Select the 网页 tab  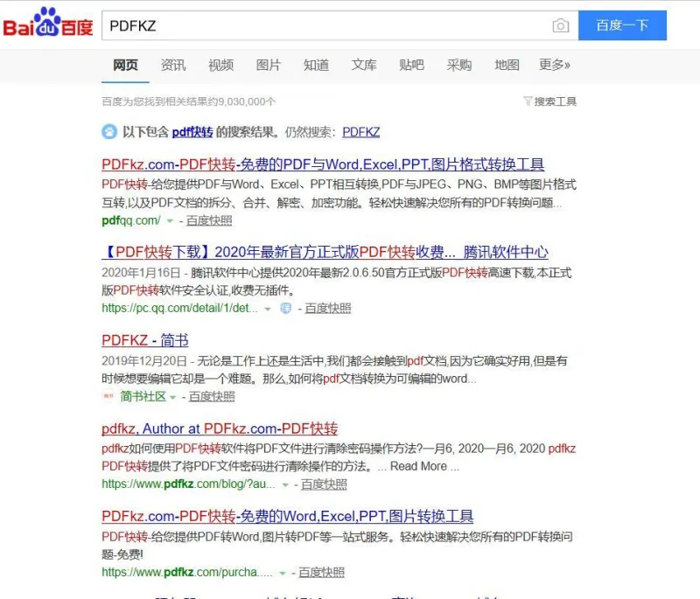tap(125, 65)
